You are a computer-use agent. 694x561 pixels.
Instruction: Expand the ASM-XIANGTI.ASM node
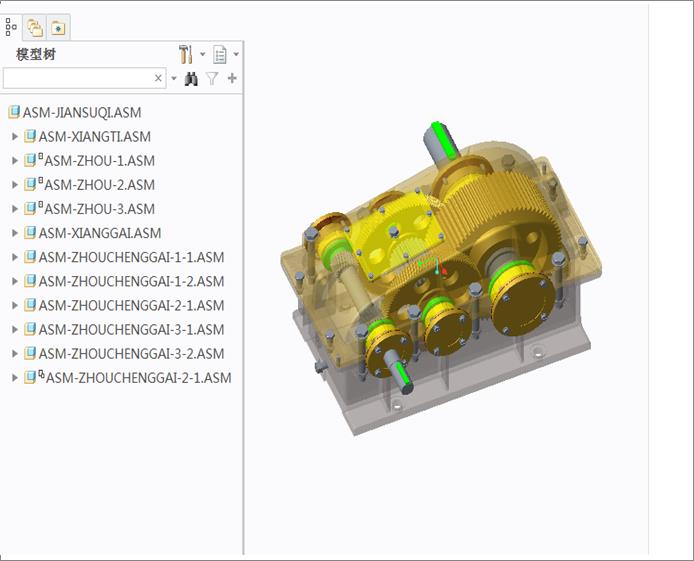pyautogui.click(x=15, y=136)
